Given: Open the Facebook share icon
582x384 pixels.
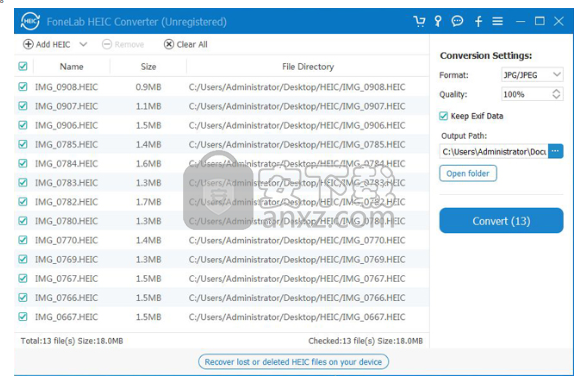Looking at the screenshot, I should click(478, 22).
